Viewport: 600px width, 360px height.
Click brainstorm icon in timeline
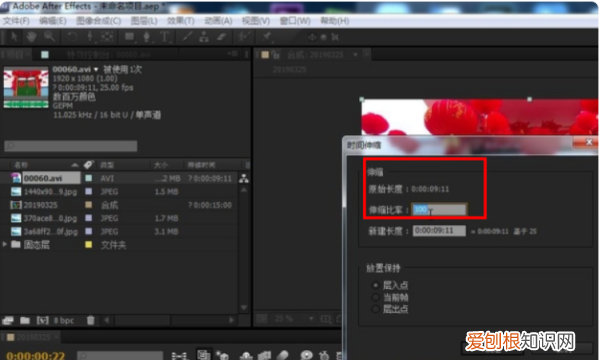coord(306,355)
